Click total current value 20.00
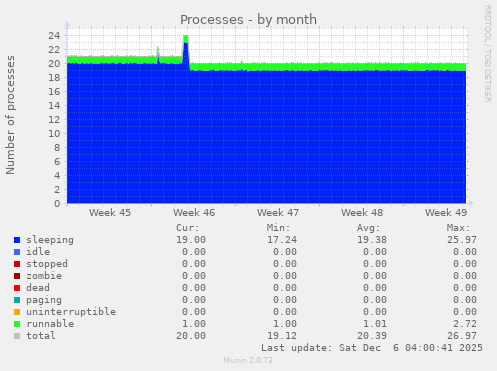Viewport: 497px width, 371px height. point(191,336)
